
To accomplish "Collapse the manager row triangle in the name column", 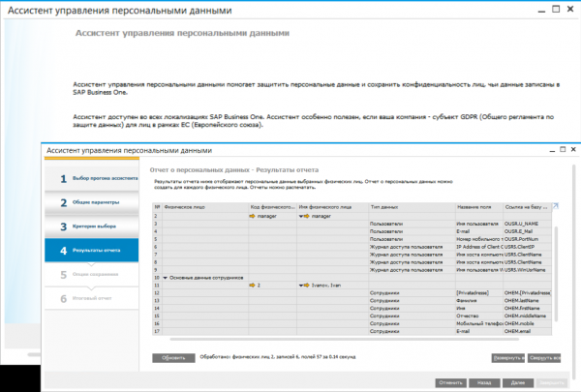I will (x=299, y=217).
